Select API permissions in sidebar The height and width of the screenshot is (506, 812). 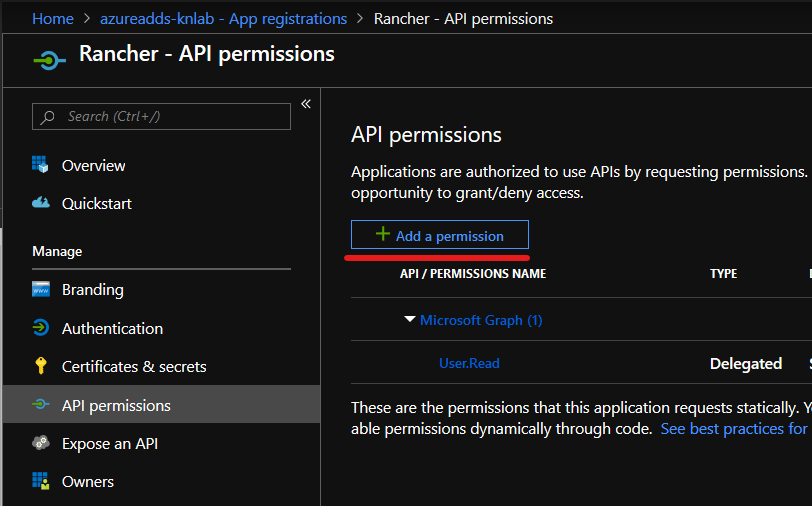161,404
